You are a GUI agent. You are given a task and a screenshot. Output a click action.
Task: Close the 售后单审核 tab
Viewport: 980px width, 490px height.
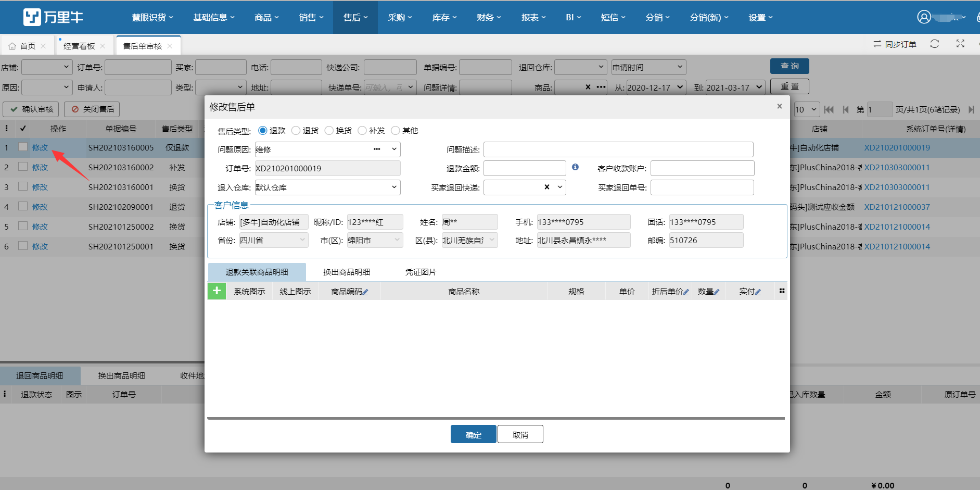pos(170,46)
